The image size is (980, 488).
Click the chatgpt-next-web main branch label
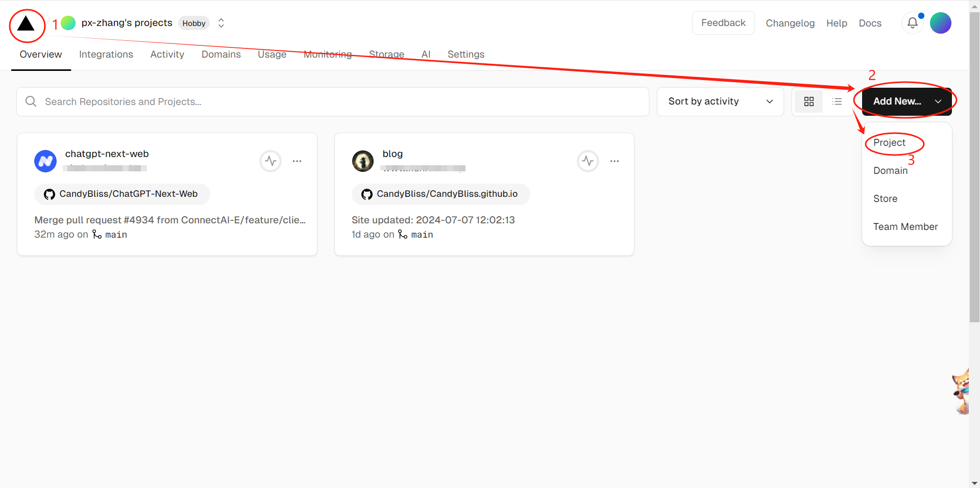click(116, 235)
